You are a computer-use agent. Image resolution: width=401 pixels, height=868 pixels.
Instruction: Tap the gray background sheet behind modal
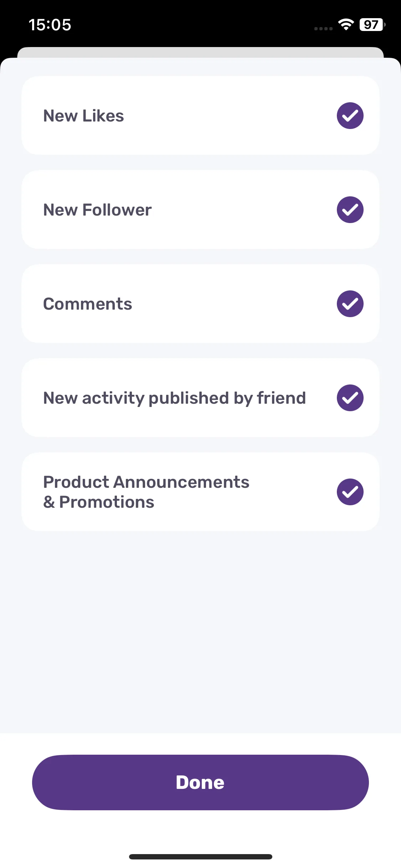[x=200, y=52]
